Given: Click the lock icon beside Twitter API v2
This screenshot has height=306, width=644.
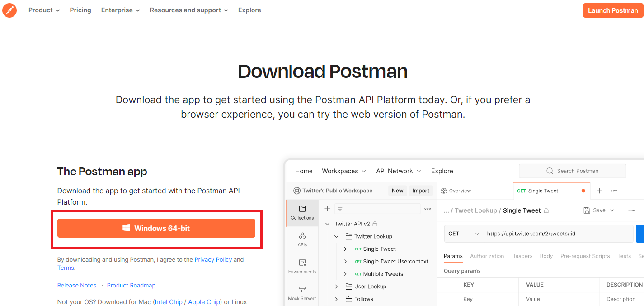Looking at the screenshot, I should pos(375,224).
